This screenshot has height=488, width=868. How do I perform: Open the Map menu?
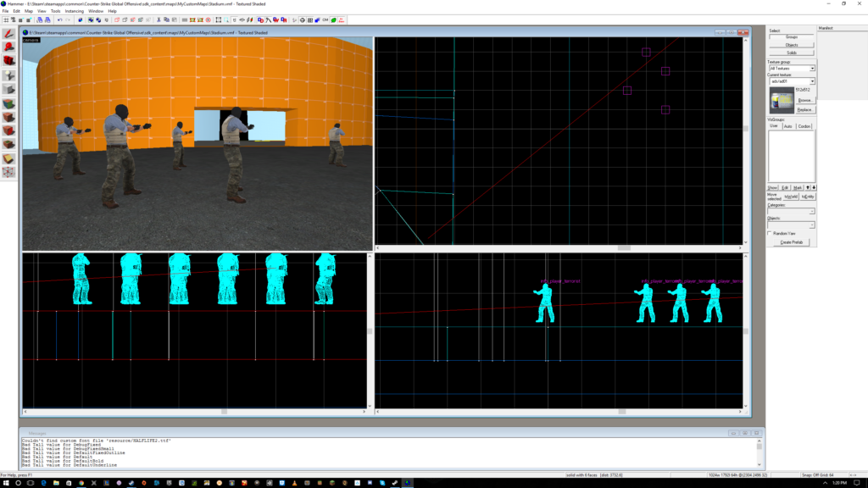28,11
